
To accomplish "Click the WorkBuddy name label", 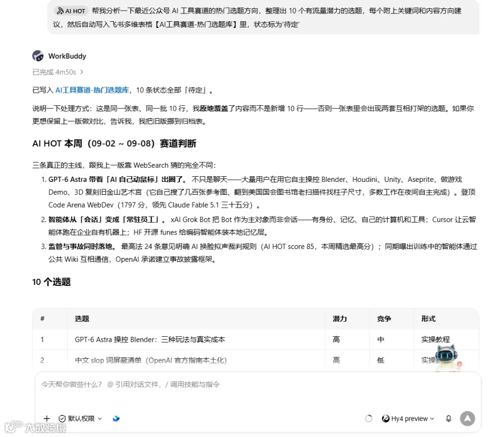I will (x=67, y=56).
